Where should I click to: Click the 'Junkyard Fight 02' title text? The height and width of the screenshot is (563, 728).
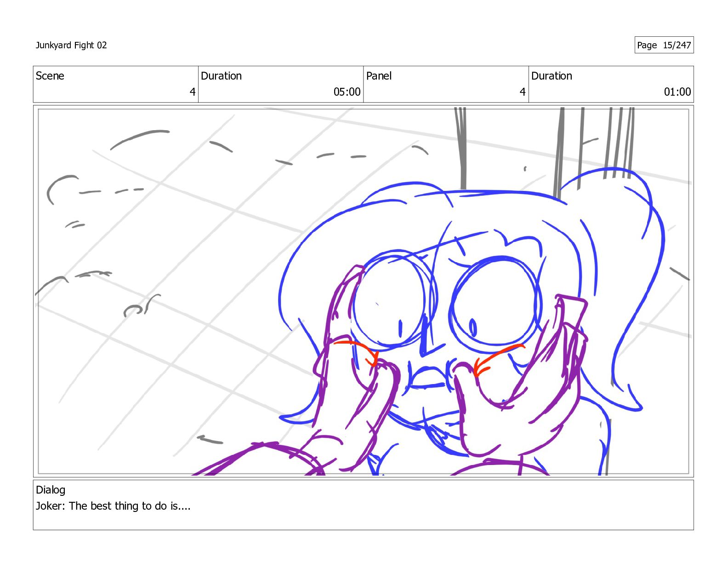(x=71, y=45)
